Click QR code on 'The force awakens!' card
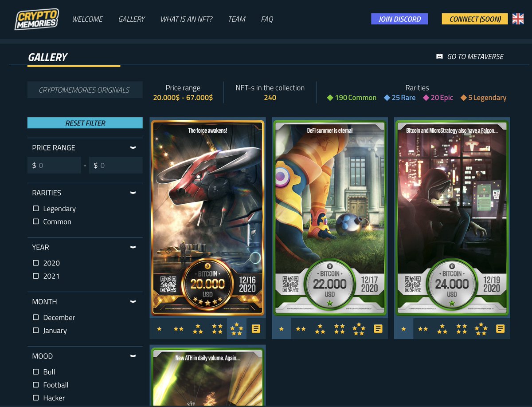The image size is (532, 407). 168,285
